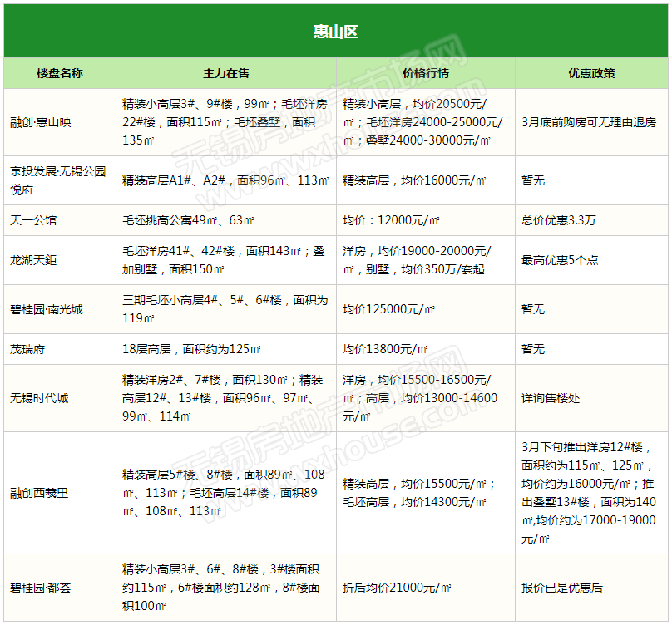Click the 价格行情 column header
The image size is (672, 625).
[x=425, y=73]
